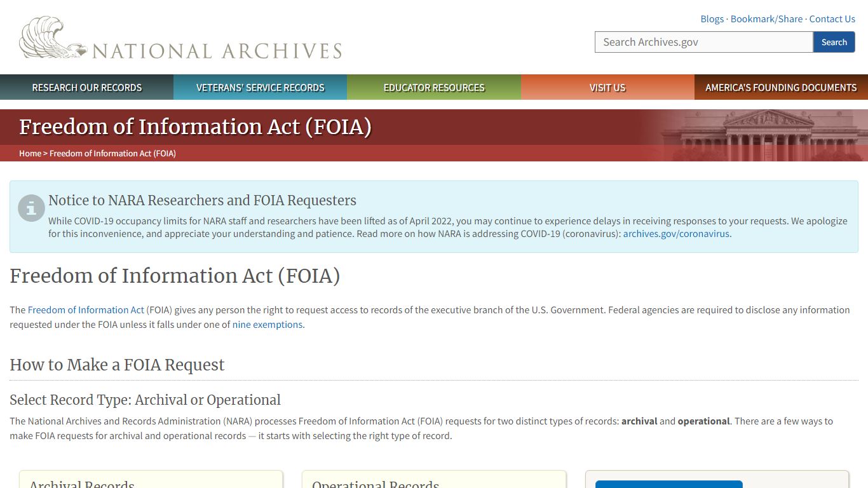The image size is (868, 488).
Task: Follow the Freedom of Information Act text link
Action: click(86, 310)
